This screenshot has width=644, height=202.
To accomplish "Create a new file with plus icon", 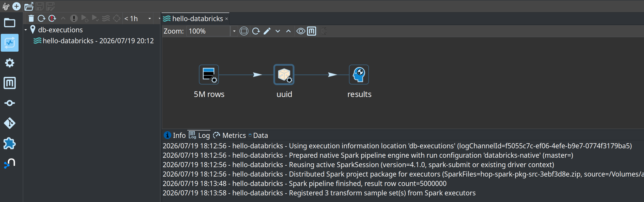I will point(17,6).
